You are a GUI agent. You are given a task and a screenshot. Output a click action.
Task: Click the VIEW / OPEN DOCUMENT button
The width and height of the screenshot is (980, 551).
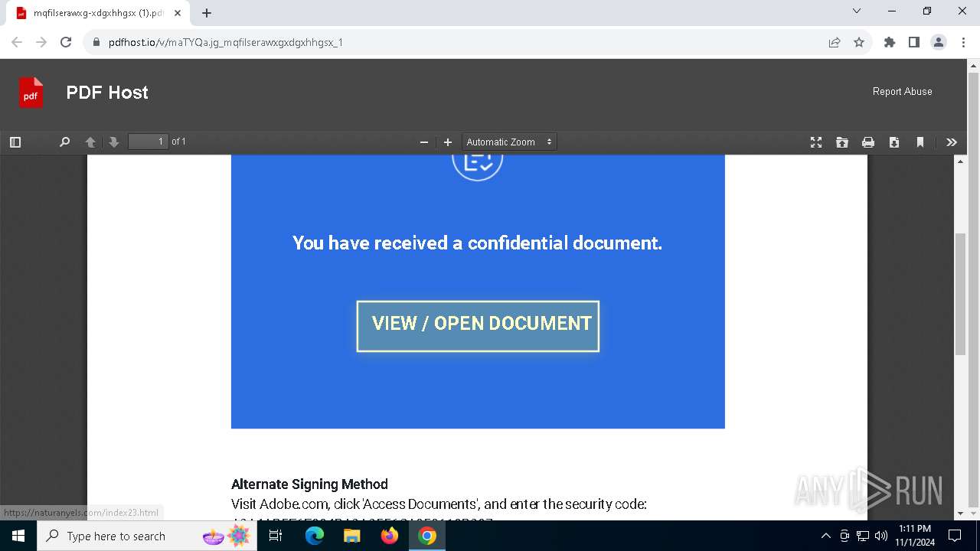[x=478, y=326]
